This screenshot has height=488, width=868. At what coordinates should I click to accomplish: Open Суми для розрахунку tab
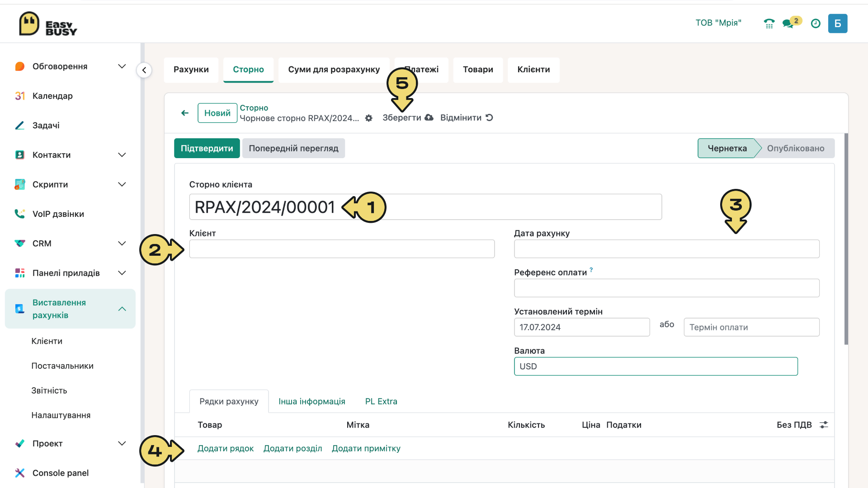334,70
